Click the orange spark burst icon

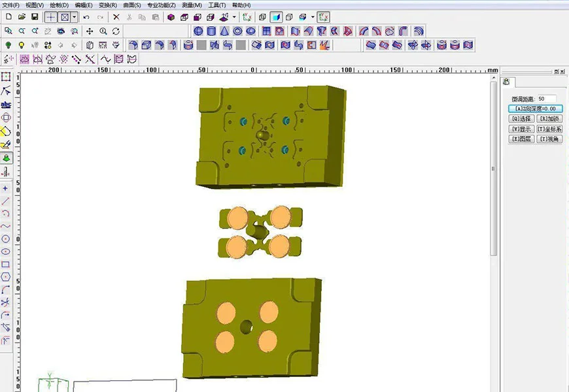coord(324,45)
